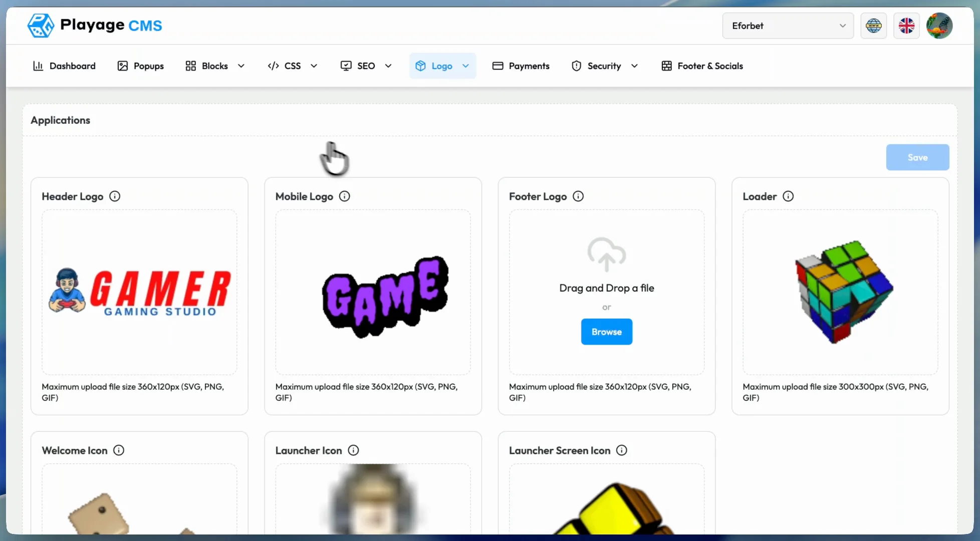Click the dice Welcome Icon image
The height and width of the screenshot is (541, 980).
point(133,513)
